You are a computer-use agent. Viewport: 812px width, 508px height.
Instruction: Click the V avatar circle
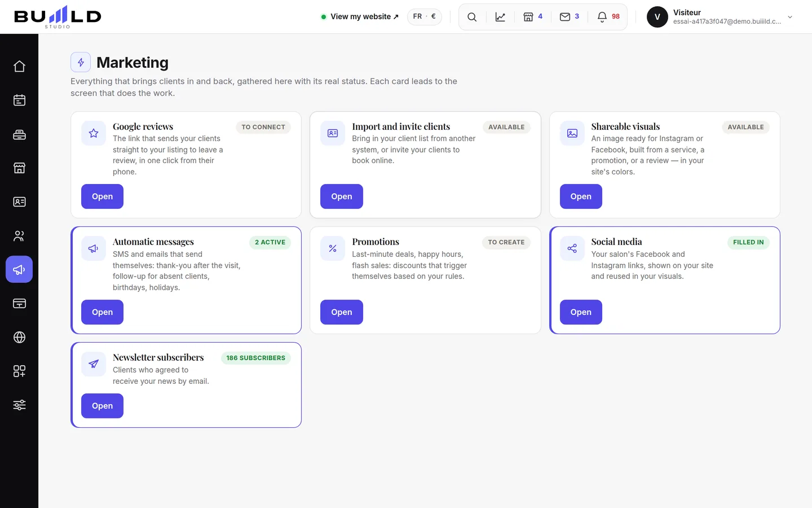point(657,17)
